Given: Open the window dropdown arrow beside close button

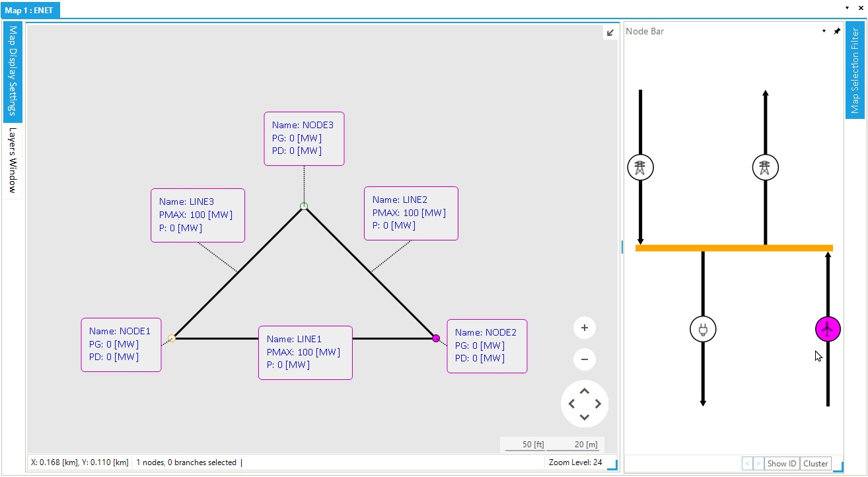Looking at the screenshot, I should click(x=847, y=8).
